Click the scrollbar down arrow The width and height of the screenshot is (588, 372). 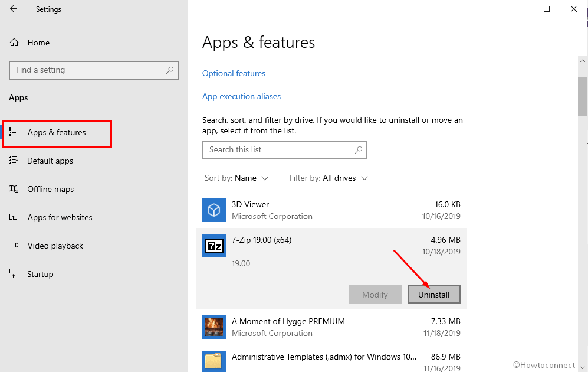[582, 367]
